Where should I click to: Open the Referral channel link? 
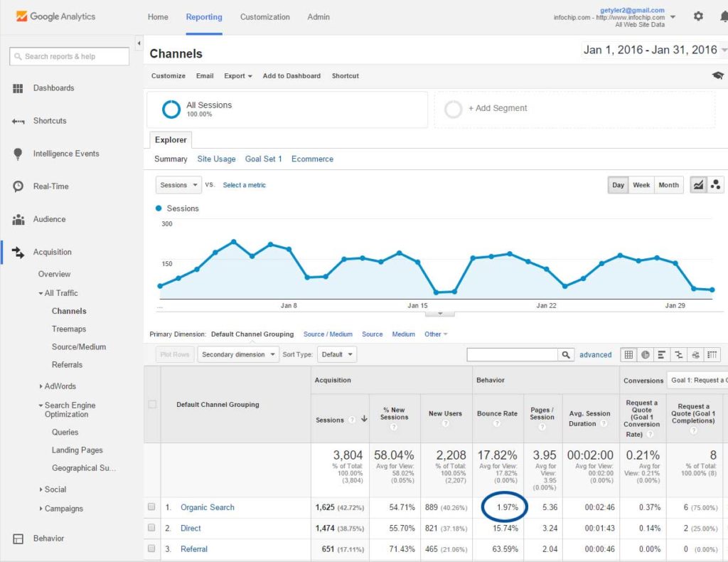(x=193, y=548)
